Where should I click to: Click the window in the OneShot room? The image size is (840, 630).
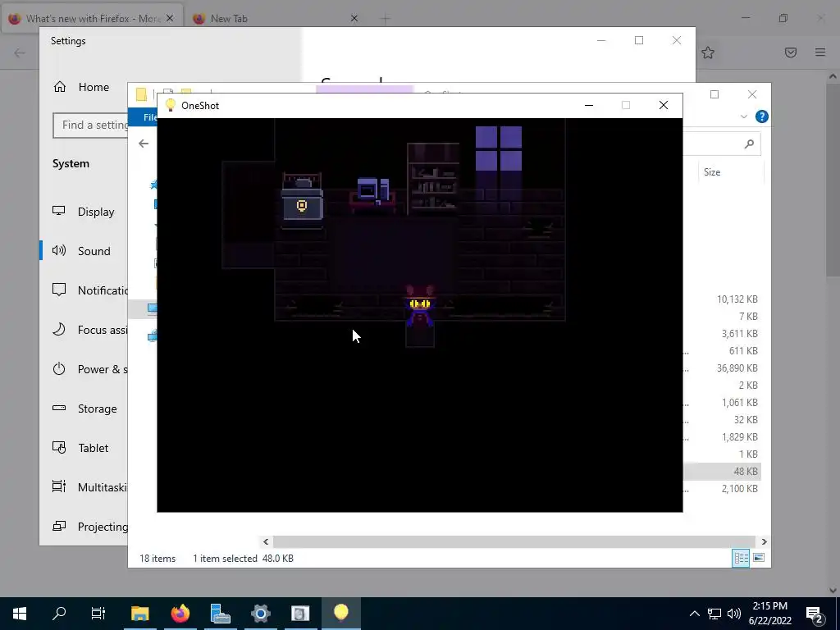click(499, 148)
